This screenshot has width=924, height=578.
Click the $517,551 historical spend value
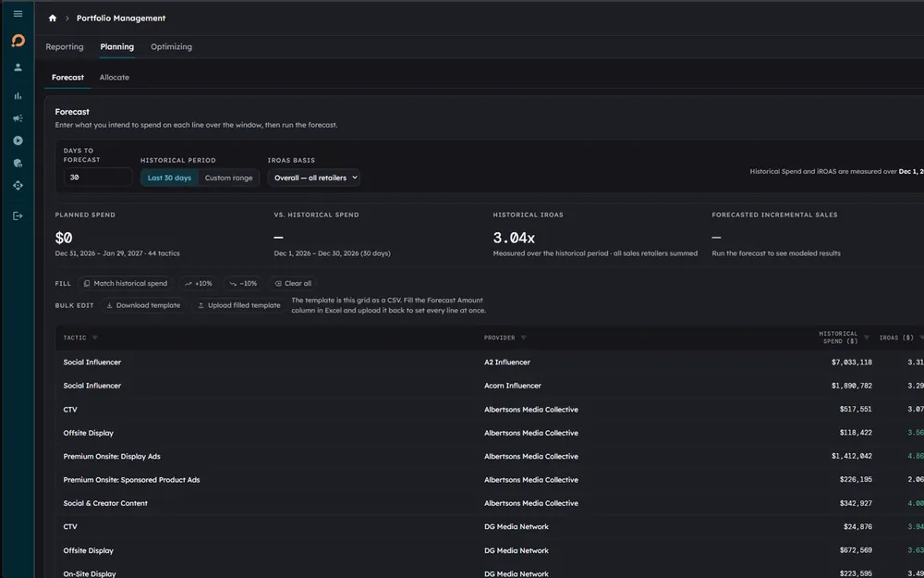tap(856, 410)
